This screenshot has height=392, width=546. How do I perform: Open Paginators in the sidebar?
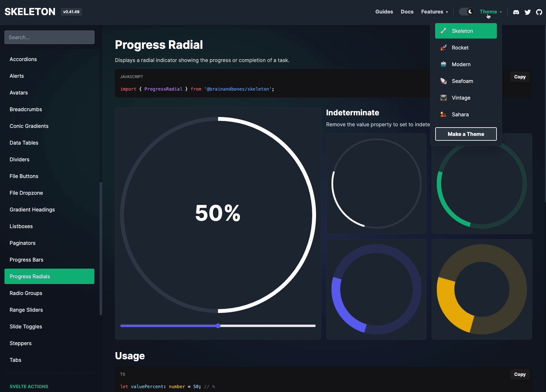coord(49,243)
